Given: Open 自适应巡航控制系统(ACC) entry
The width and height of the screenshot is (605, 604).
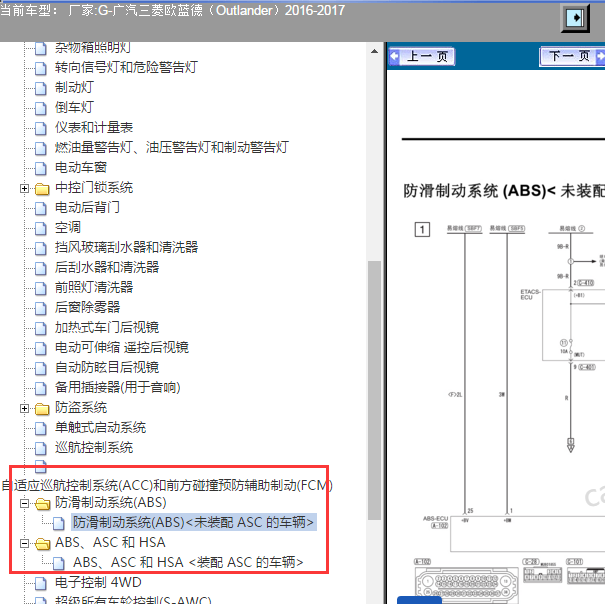Looking at the screenshot, I should pyautogui.click(x=167, y=485).
